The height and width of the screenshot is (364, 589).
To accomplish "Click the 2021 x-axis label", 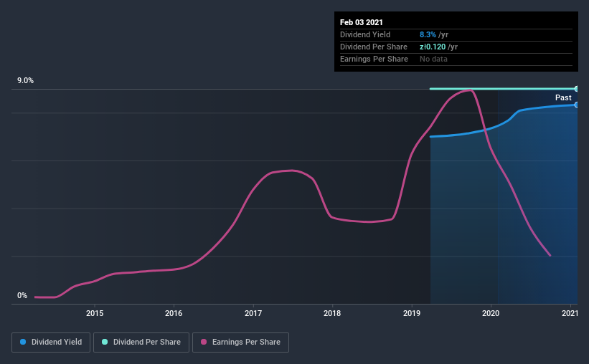I will tap(570, 313).
